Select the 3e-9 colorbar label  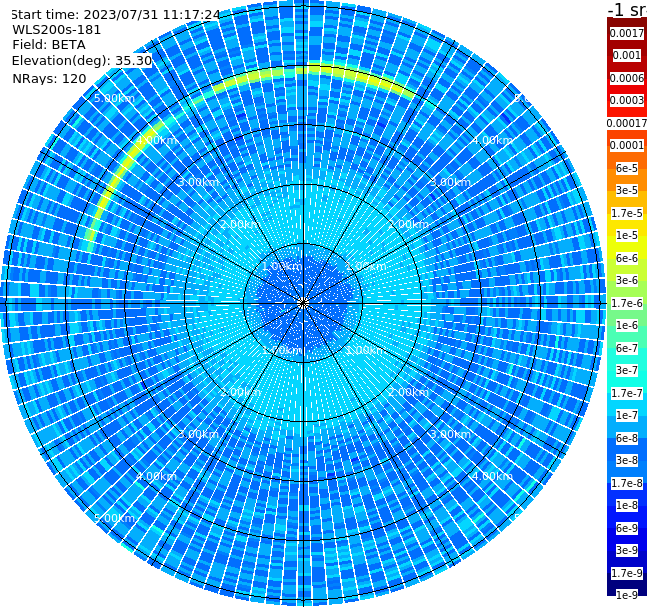tap(627, 550)
